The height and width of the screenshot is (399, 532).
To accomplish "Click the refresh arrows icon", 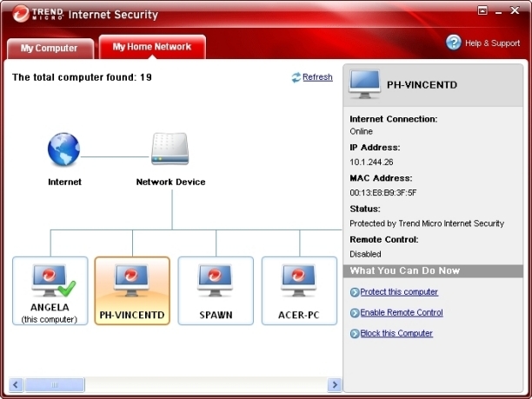I will pos(296,77).
